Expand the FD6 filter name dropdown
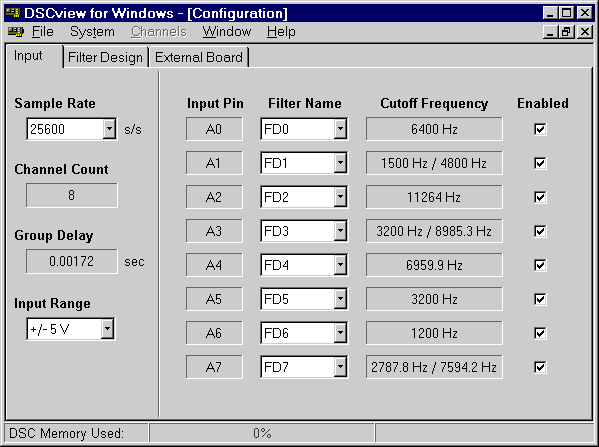This screenshot has width=599, height=447. click(340, 333)
